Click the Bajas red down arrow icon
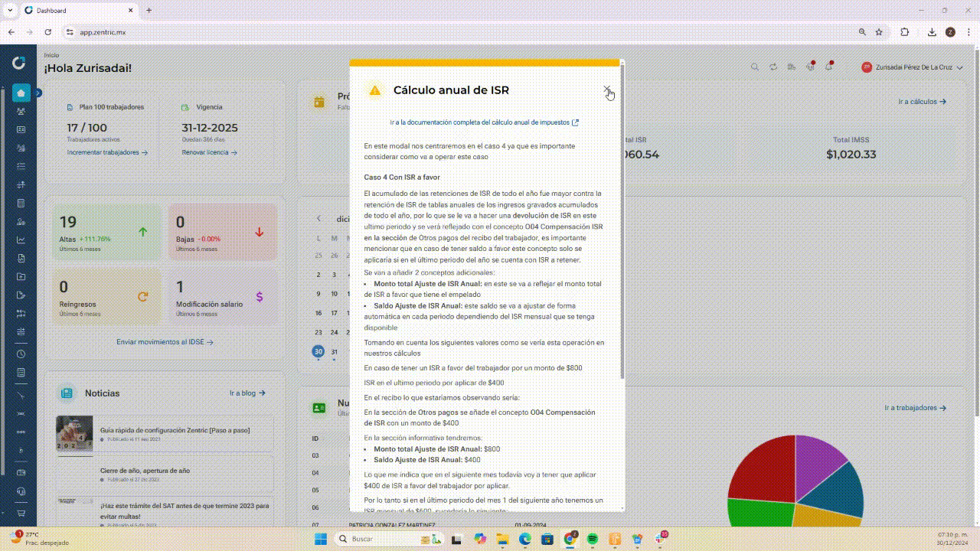Screen dimensions: 980x551 [x=259, y=231]
